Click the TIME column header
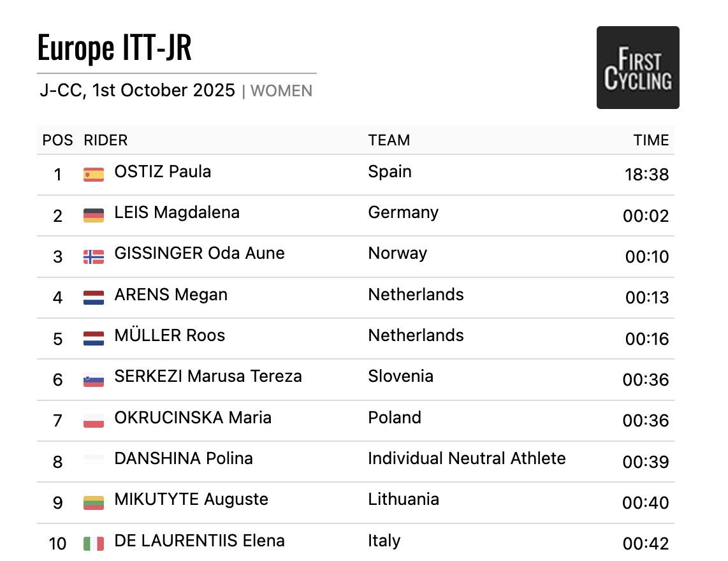The height and width of the screenshot is (561, 728). [651, 140]
